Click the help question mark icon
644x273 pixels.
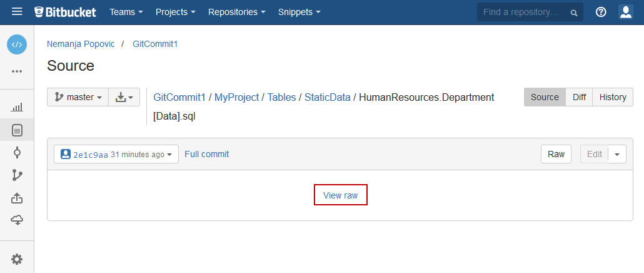pos(601,12)
